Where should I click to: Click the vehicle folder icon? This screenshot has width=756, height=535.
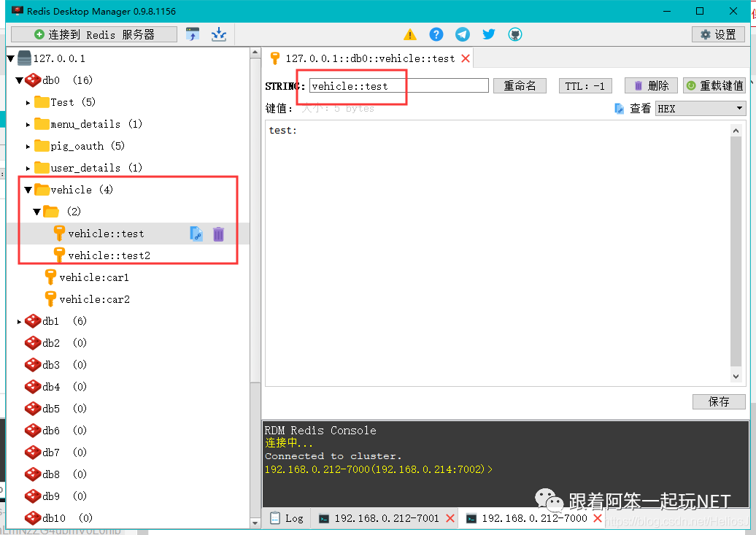tap(42, 190)
